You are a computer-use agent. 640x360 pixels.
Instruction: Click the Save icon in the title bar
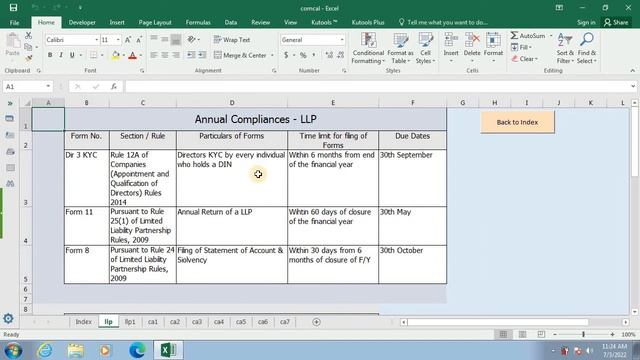pos(13,8)
